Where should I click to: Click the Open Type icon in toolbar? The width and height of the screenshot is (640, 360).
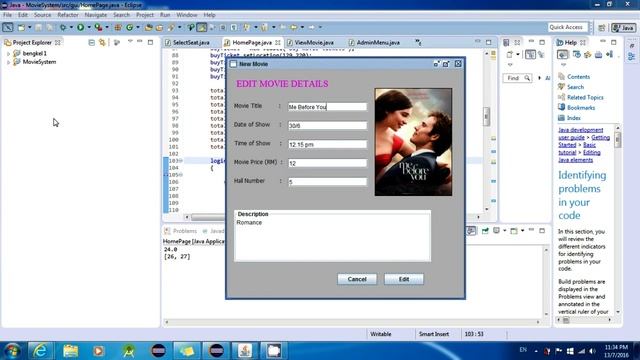(149, 27)
